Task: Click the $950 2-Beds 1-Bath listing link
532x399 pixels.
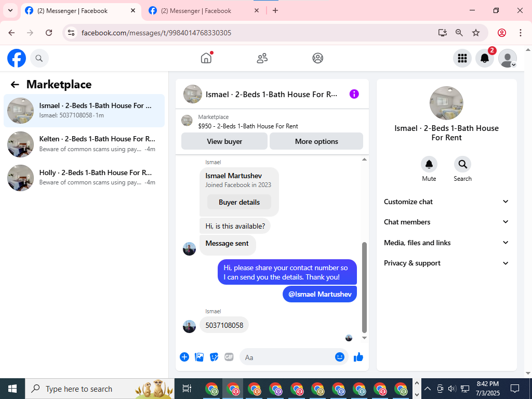Action: click(x=248, y=126)
